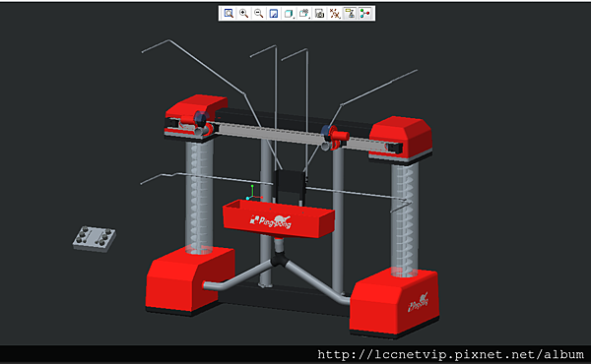Image resolution: width=591 pixels, height=364 pixels.
Task: Open the Datum Display Filters icon
Action: tap(335, 14)
